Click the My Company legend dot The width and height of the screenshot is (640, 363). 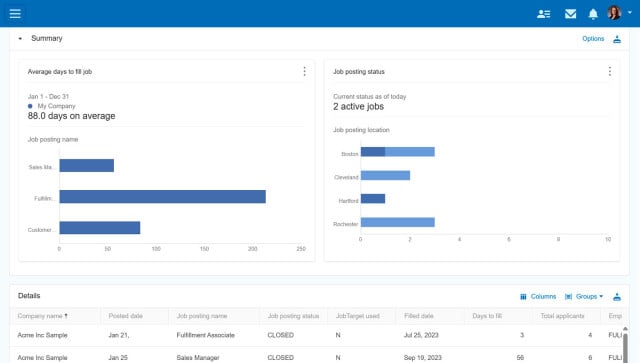(30, 106)
